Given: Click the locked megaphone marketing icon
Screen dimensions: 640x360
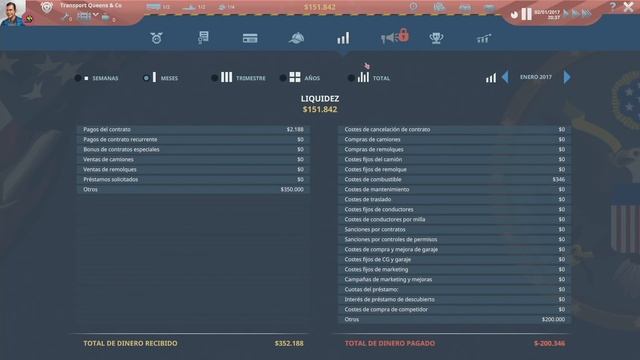Looking at the screenshot, I should [x=395, y=37].
